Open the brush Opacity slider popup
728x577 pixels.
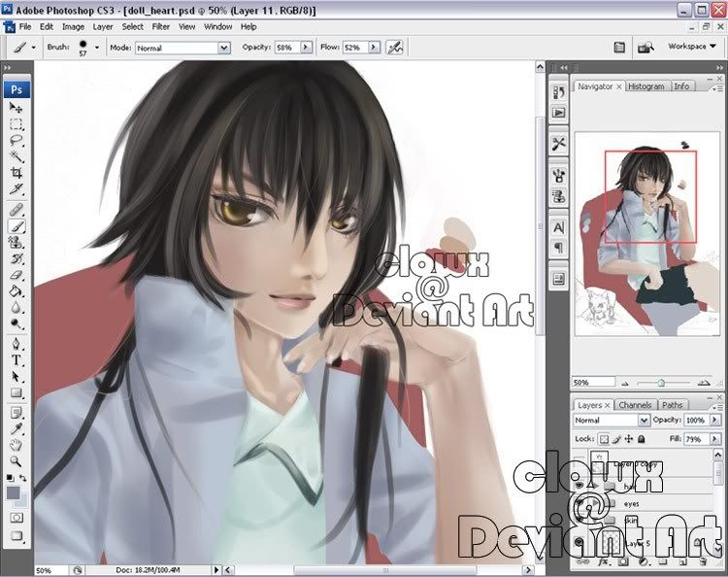click(x=306, y=47)
